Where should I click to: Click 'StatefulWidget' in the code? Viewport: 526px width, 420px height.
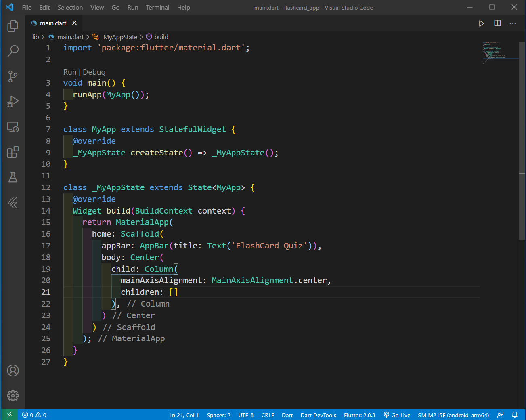[192, 129]
